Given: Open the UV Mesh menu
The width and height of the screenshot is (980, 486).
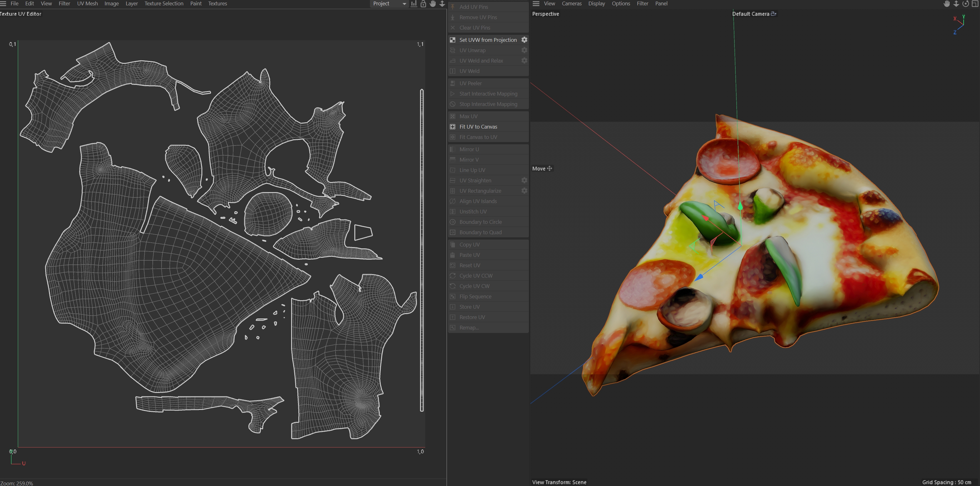Looking at the screenshot, I should click(87, 3).
